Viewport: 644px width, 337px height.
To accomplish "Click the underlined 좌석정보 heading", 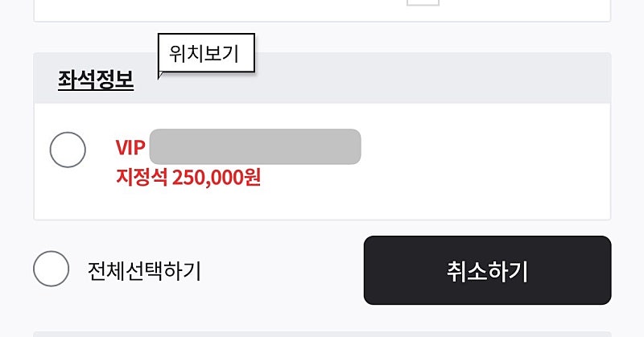I will [x=96, y=80].
